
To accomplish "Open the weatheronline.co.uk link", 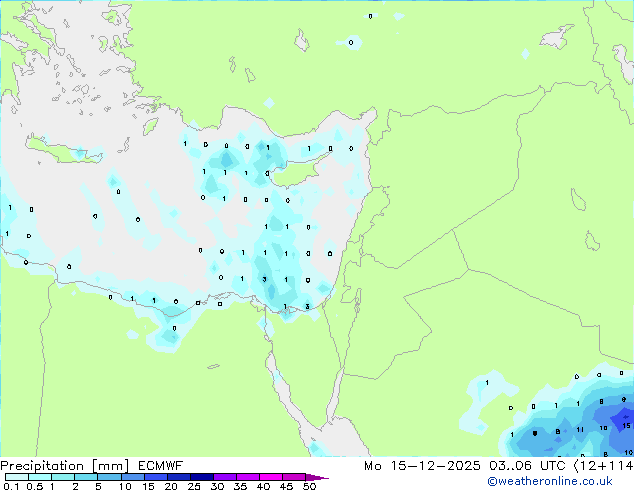I will click(x=550, y=481).
